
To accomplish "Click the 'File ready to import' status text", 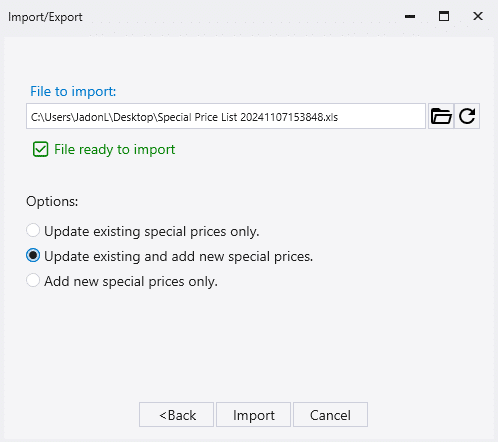I will (x=114, y=149).
